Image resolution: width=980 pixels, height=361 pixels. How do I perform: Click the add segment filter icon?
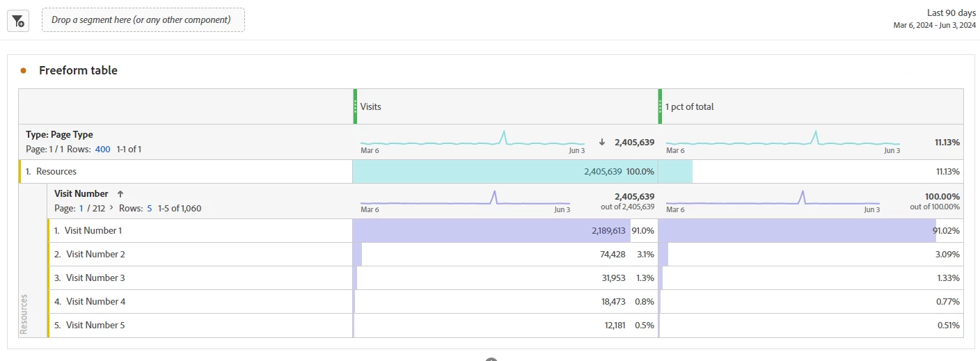(x=18, y=21)
